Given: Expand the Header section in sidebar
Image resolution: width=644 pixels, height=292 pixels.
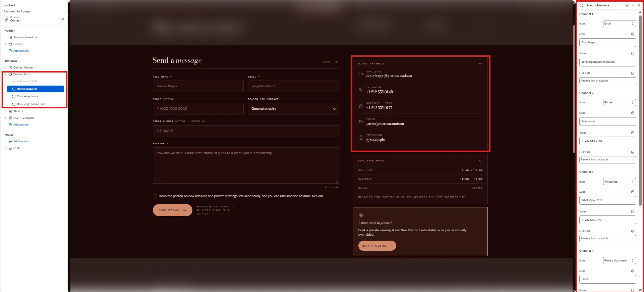Looking at the screenshot, I should click(6, 44).
